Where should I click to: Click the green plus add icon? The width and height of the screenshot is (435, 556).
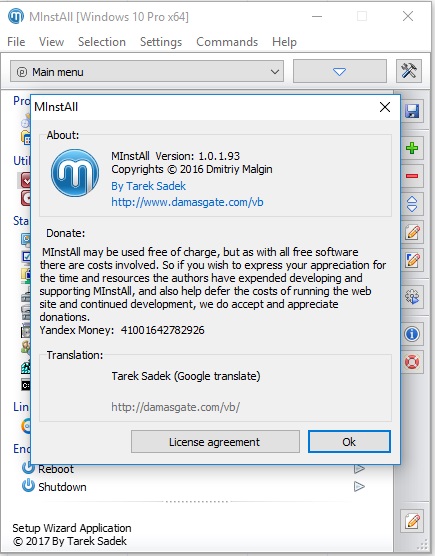point(412,148)
